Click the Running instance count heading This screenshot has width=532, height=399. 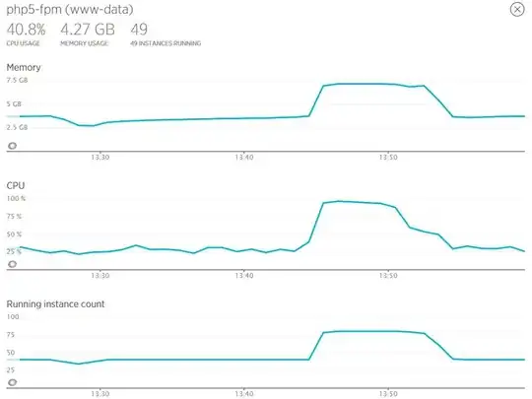click(x=55, y=304)
